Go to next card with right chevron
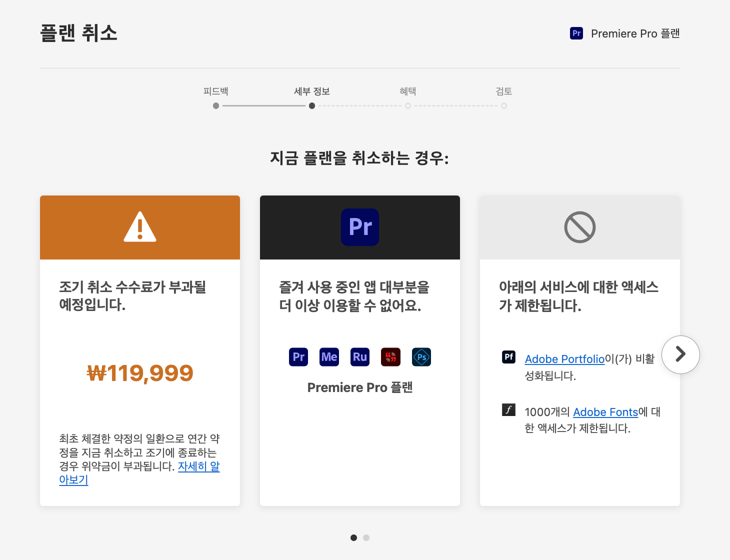730x560 pixels. point(680,354)
